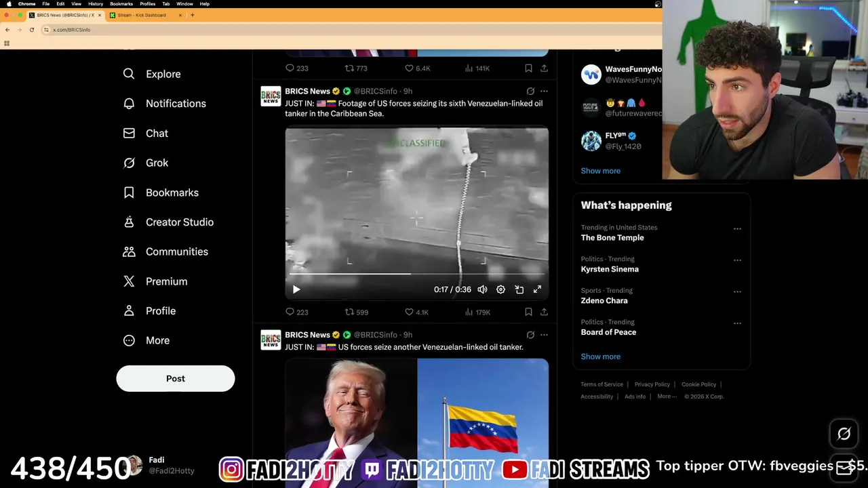The width and height of the screenshot is (868, 488).
Task: Share the sixth tanker footage post
Action: (x=544, y=312)
